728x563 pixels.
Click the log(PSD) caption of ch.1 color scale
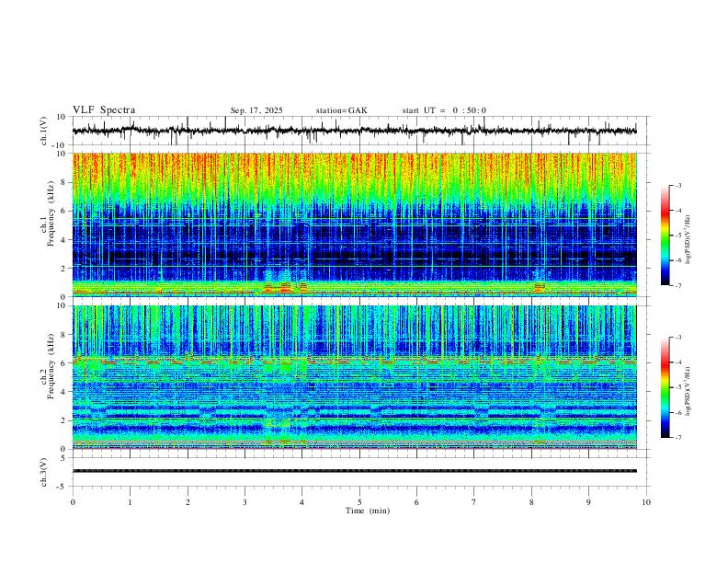[x=688, y=239]
